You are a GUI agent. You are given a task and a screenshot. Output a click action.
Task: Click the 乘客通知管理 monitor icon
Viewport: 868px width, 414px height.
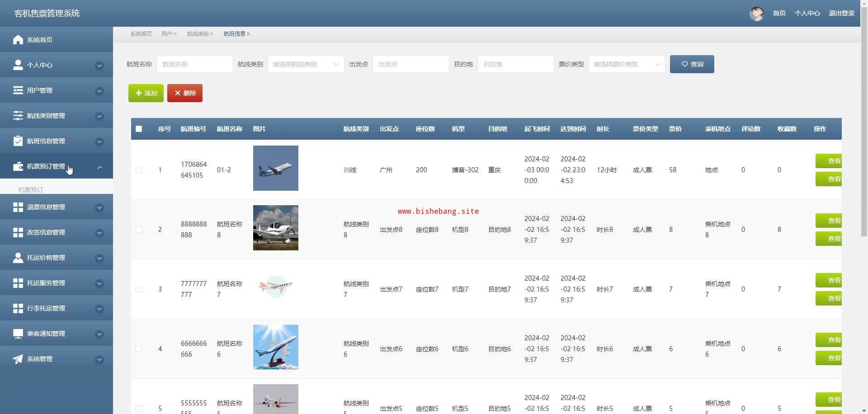pos(18,334)
